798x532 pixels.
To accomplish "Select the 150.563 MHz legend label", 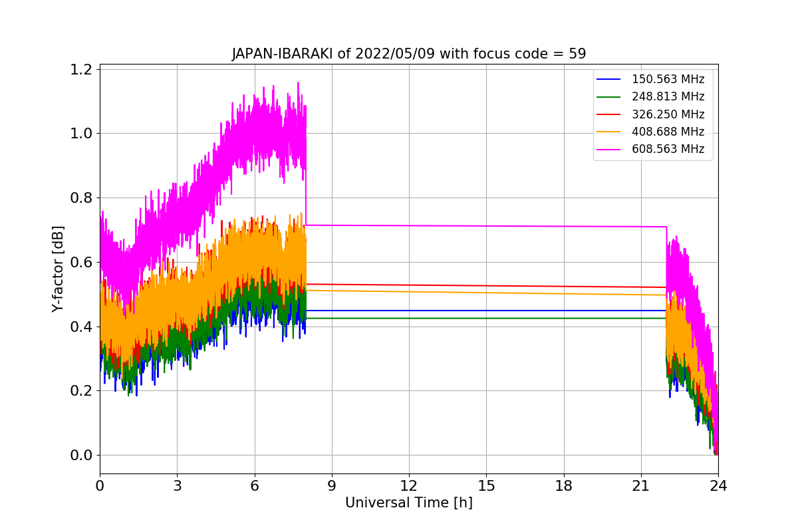I will point(668,79).
